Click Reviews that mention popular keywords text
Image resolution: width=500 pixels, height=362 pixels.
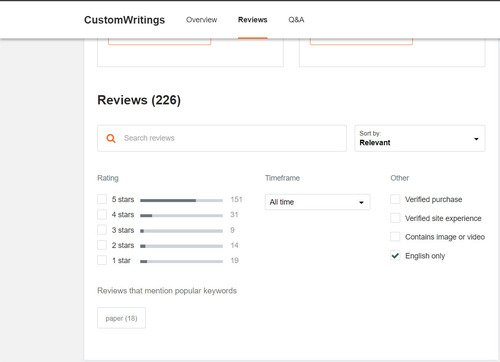coord(167,291)
